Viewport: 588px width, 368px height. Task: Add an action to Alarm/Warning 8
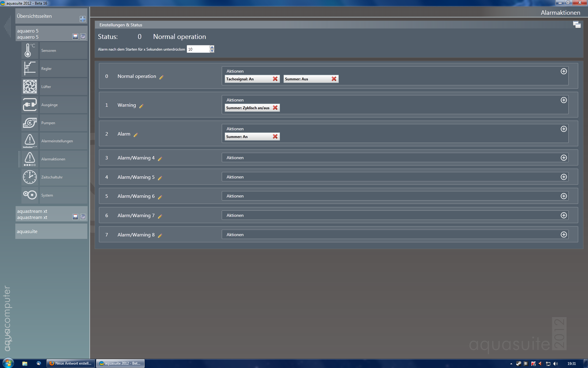pos(563,235)
